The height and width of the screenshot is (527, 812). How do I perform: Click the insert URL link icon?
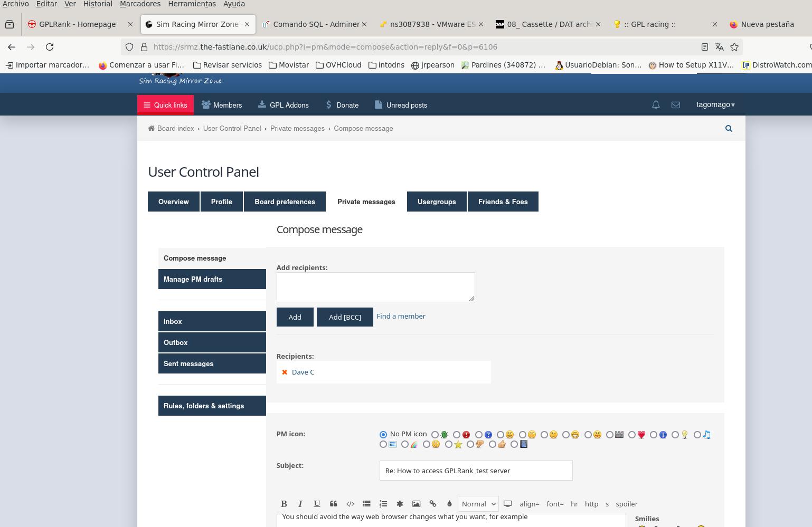click(433, 504)
